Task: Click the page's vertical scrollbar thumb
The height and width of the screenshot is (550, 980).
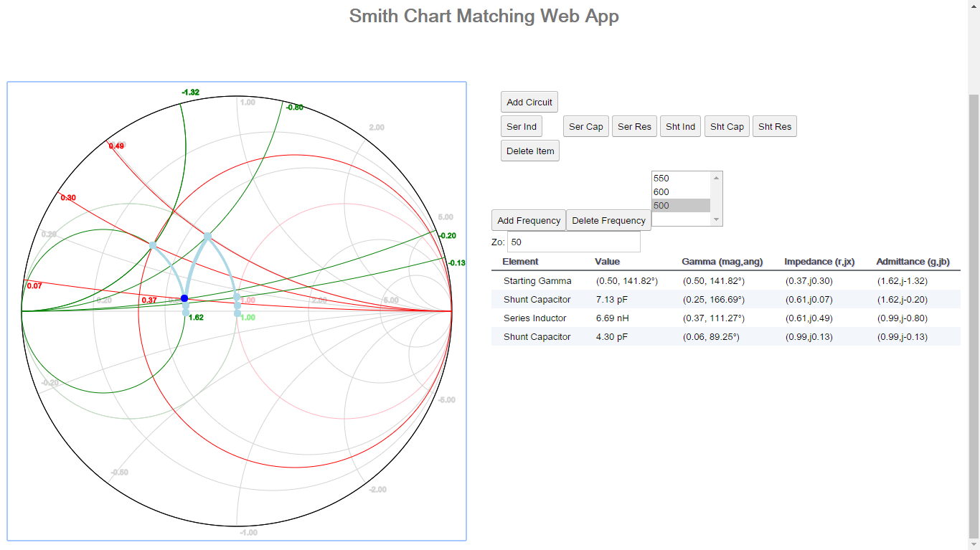Action: point(974,316)
